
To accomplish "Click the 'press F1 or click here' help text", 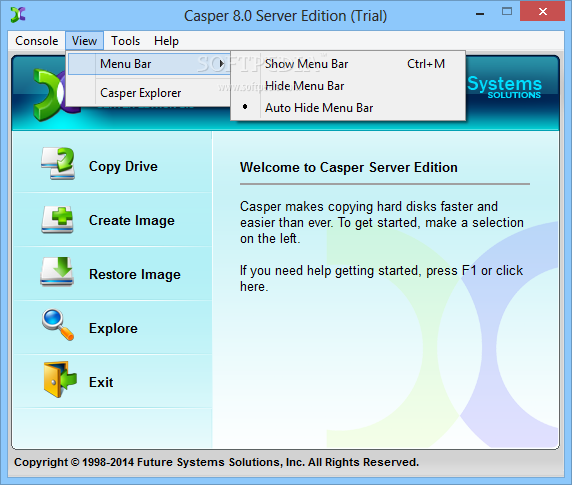I will [381, 279].
